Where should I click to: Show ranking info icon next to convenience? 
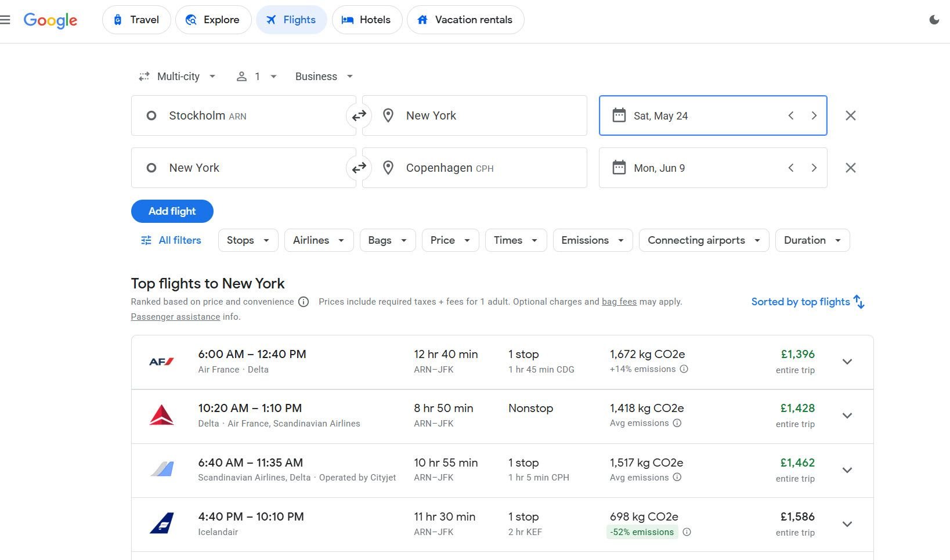click(x=304, y=302)
